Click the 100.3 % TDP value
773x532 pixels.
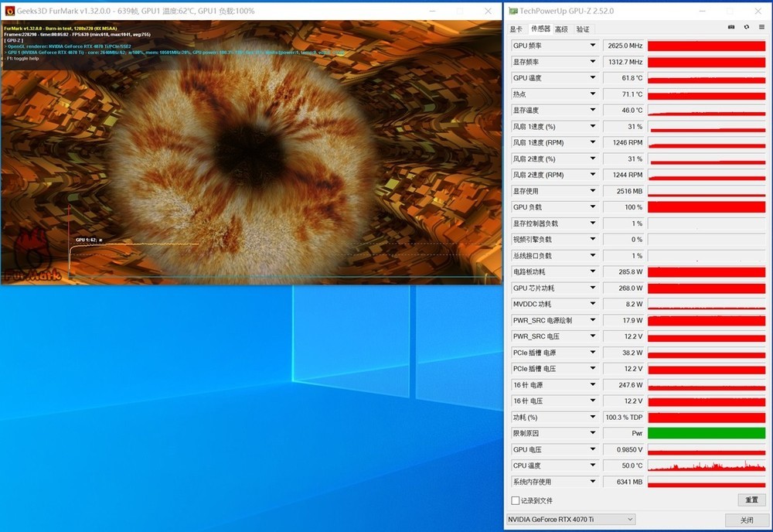(624, 417)
